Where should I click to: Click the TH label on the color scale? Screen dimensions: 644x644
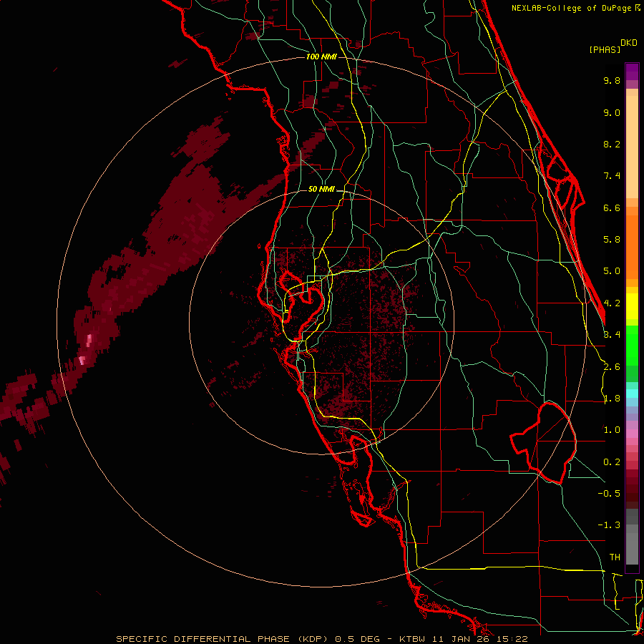(x=615, y=557)
